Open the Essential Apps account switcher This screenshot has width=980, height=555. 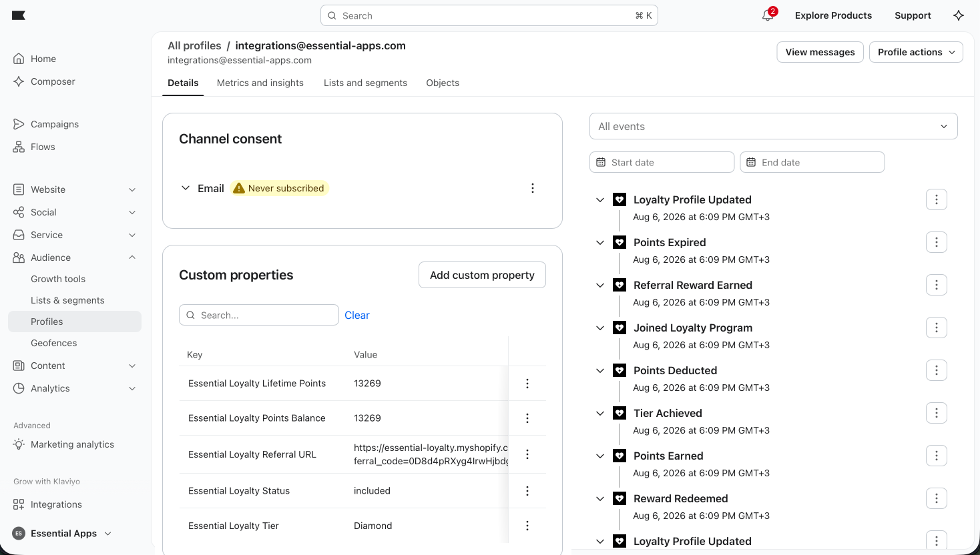(x=62, y=533)
